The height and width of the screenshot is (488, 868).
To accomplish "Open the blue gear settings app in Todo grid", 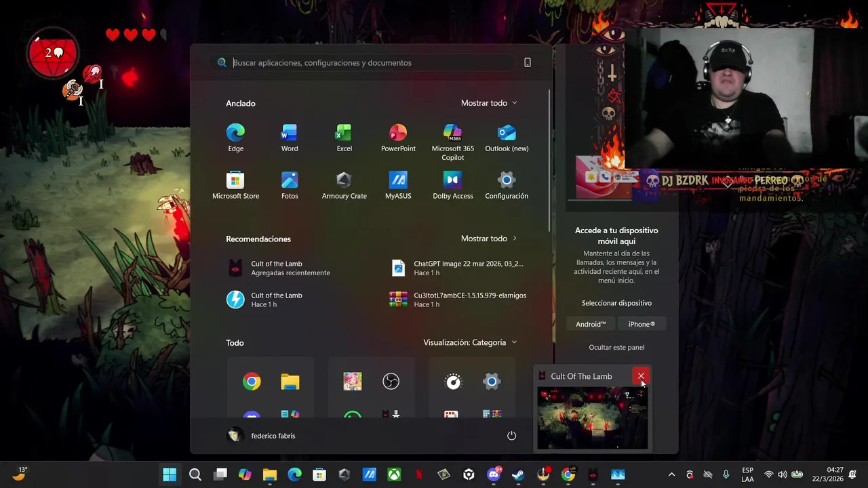I will (x=492, y=382).
